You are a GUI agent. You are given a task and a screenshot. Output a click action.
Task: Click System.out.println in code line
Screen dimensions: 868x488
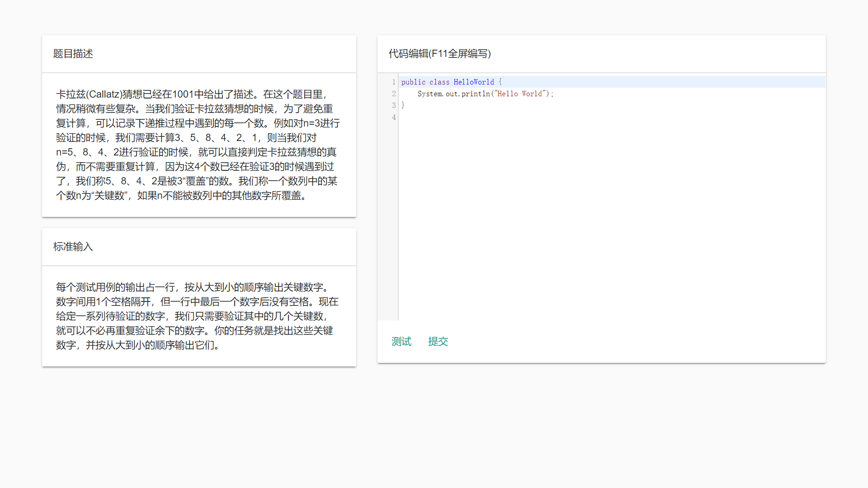[453, 94]
